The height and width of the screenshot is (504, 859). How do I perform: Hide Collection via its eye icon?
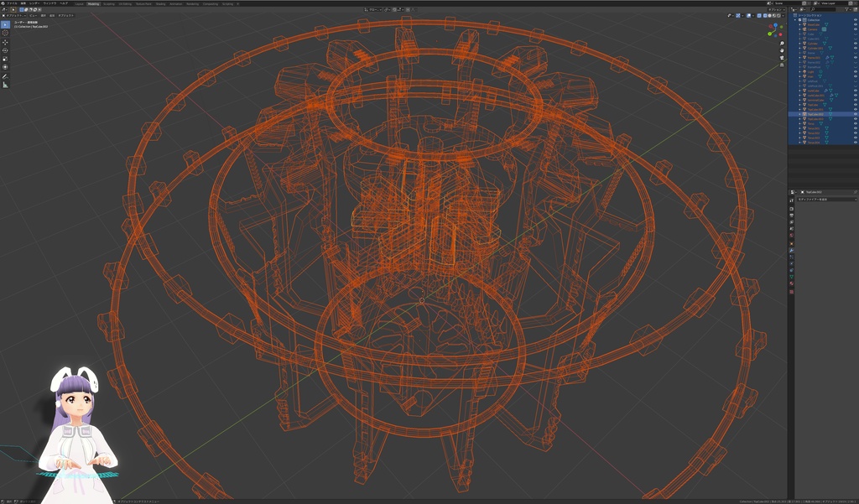click(x=856, y=20)
